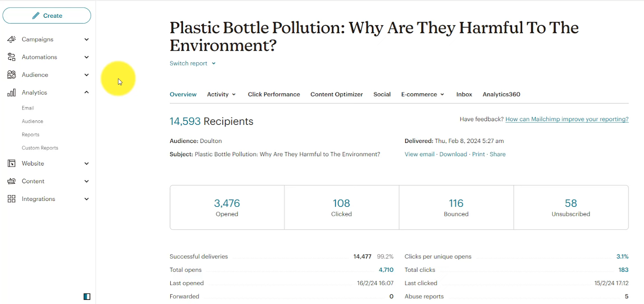Open the Activity tab dropdown
This screenshot has width=644, height=304.
[x=221, y=95]
